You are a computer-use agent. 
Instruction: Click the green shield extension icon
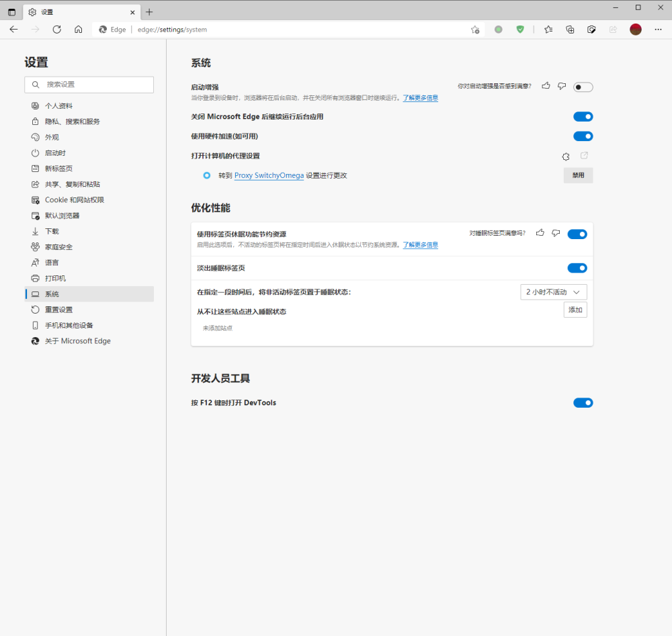click(x=519, y=29)
